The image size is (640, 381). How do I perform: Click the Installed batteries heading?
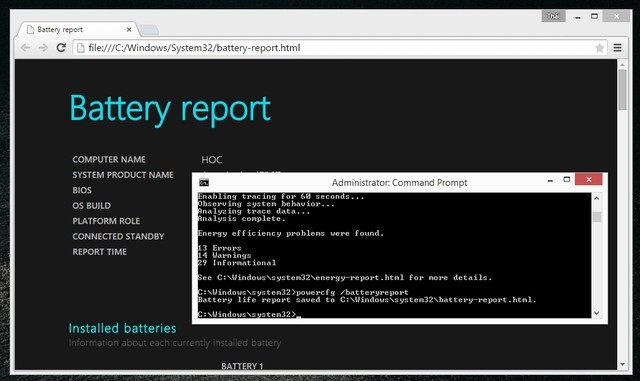tap(122, 328)
